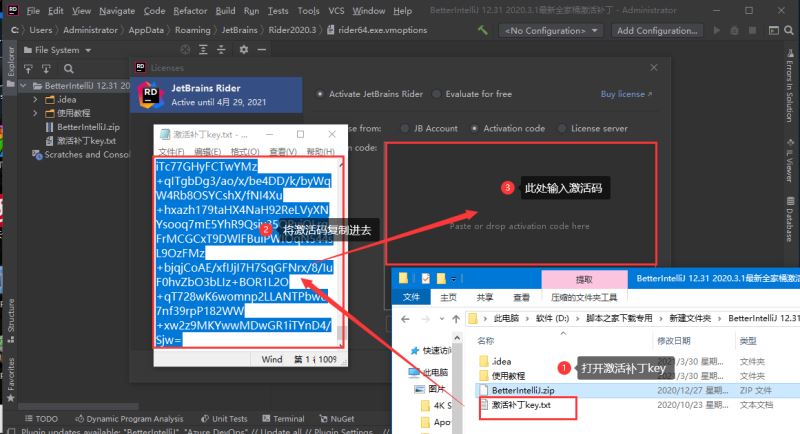
Task: Click the locate target icon in Explorer header
Action: point(185,49)
